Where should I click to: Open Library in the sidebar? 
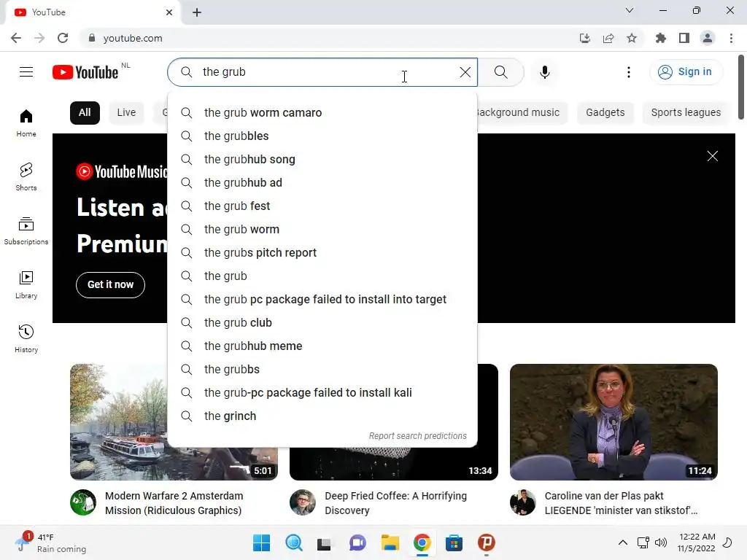[x=26, y=285]
